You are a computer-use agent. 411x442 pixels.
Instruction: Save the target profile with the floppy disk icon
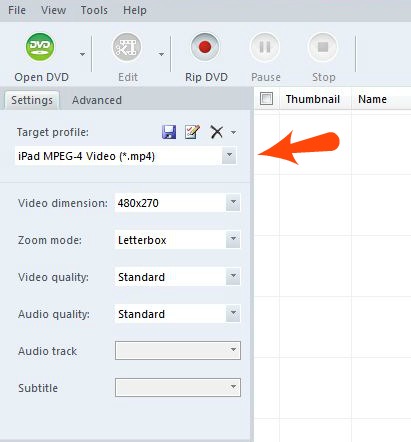169,132
